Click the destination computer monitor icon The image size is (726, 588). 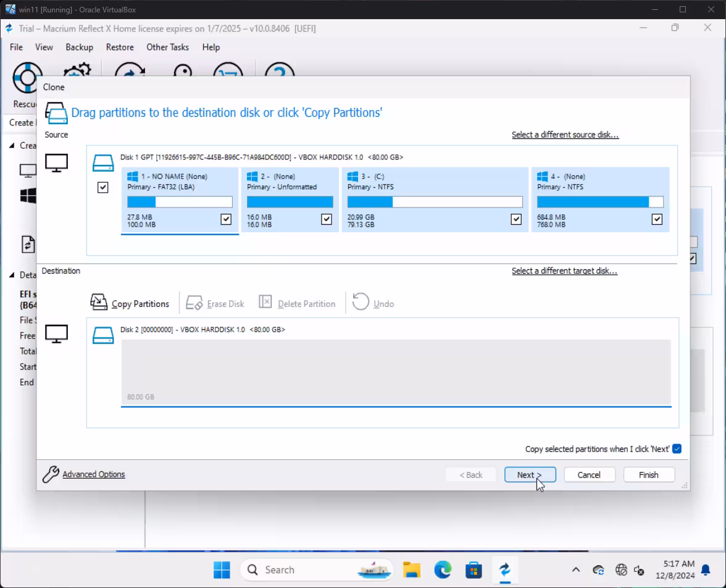[57, 334]
